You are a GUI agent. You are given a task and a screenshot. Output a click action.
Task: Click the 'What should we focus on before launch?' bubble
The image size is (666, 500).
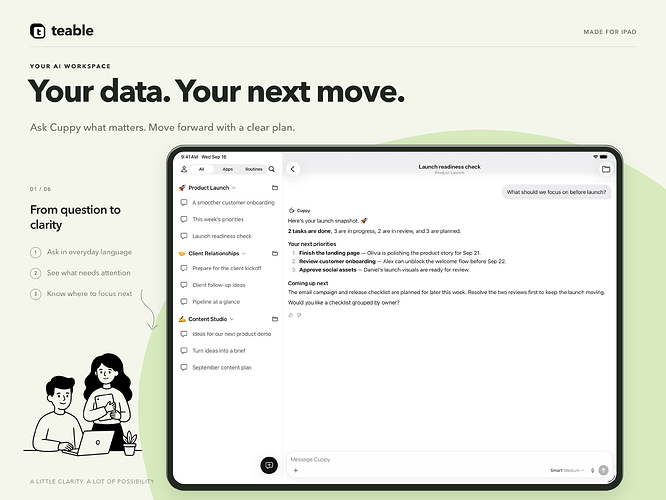click(556, 192)
